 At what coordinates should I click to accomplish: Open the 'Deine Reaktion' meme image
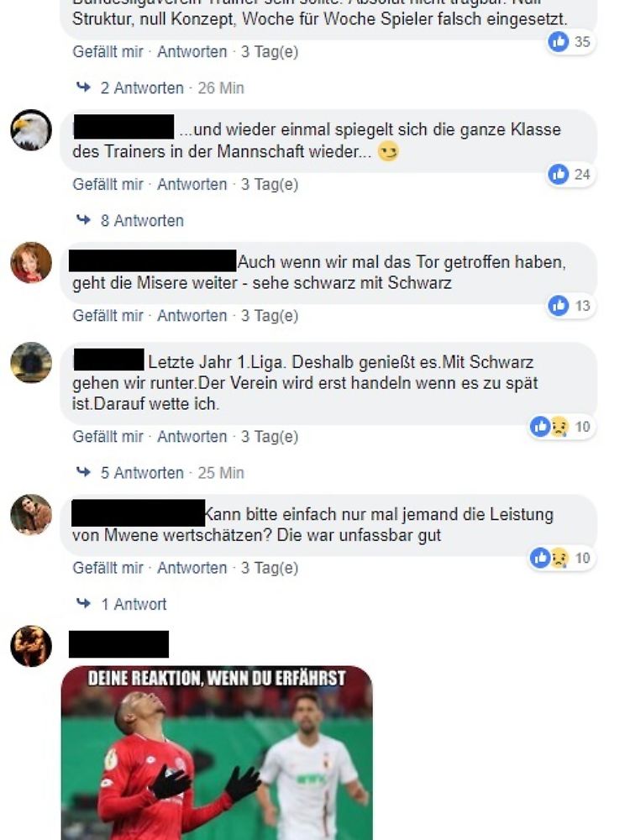click(217, 753)
